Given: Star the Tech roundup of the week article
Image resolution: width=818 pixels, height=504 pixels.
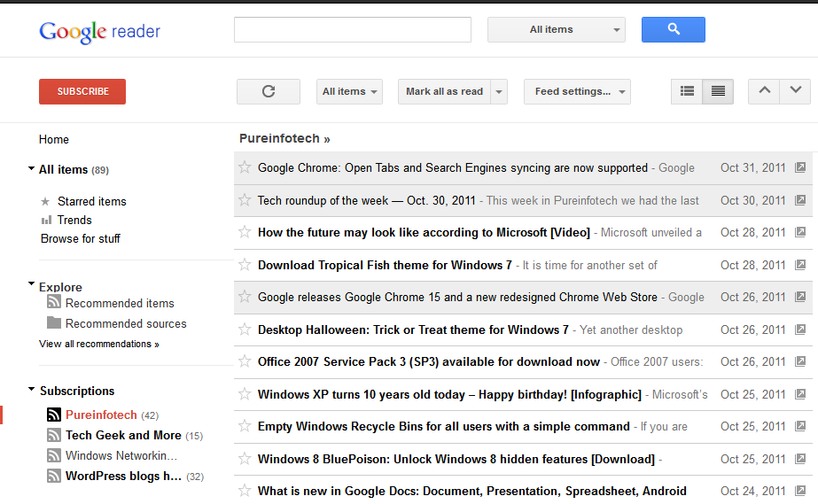Looking at the screenshot, I should (x=245, y=199).
